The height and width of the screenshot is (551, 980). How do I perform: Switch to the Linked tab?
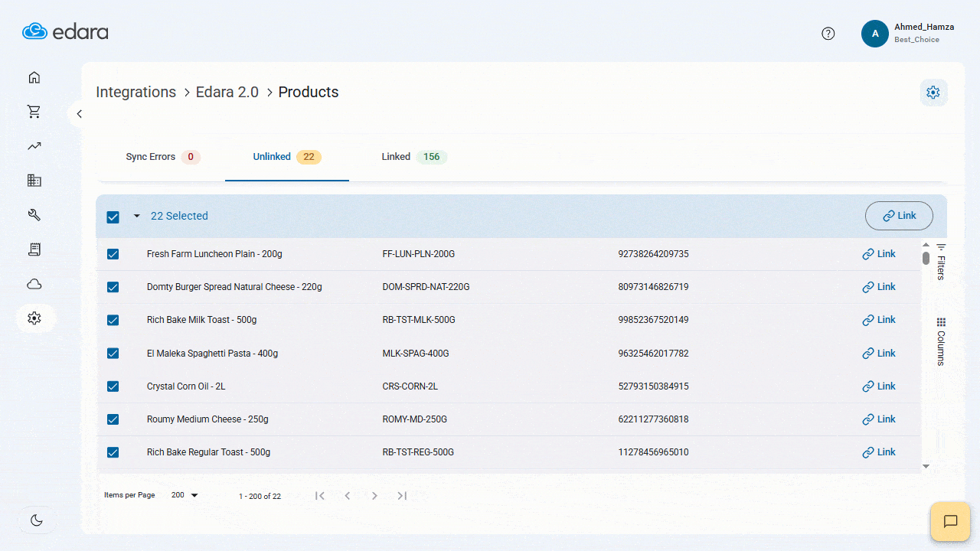point(414,157)
